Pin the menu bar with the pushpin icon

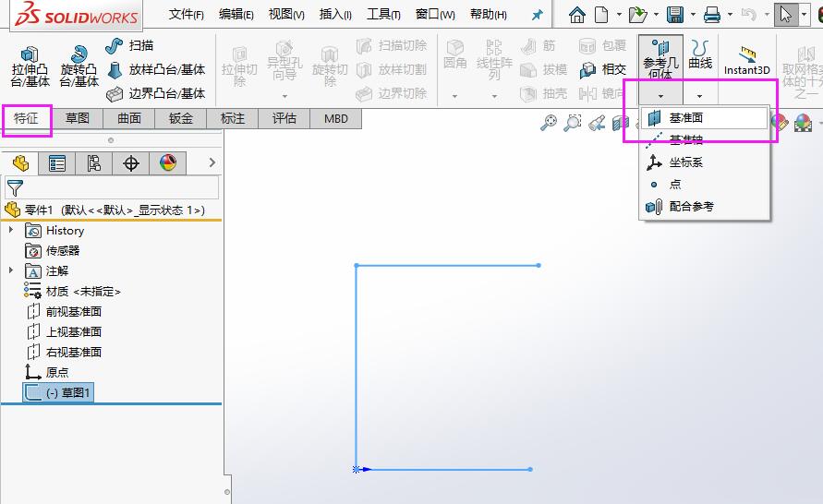[x=537, y=15]
